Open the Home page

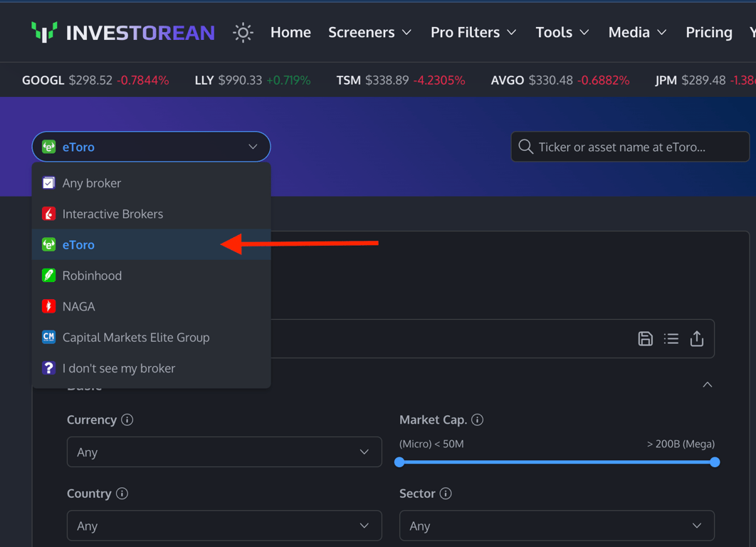pyautogui.click(x=290, y=32)
